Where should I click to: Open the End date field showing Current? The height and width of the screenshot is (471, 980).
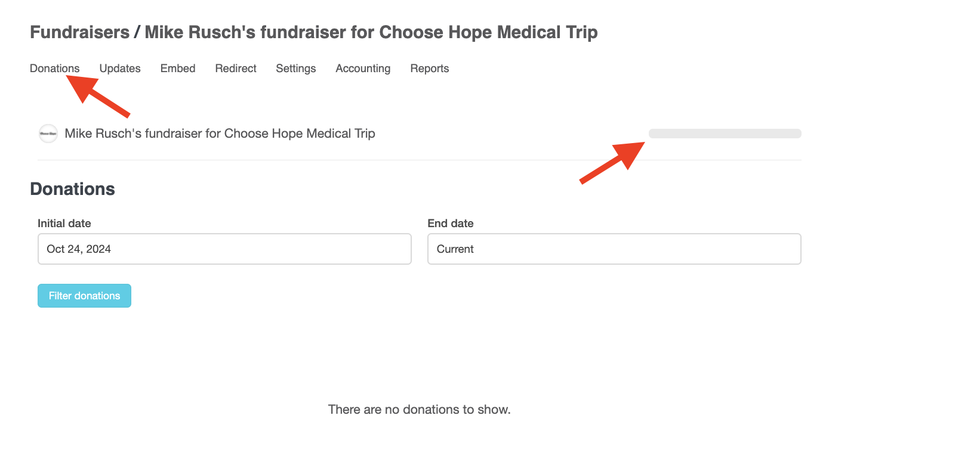click(x=614, y=249)
